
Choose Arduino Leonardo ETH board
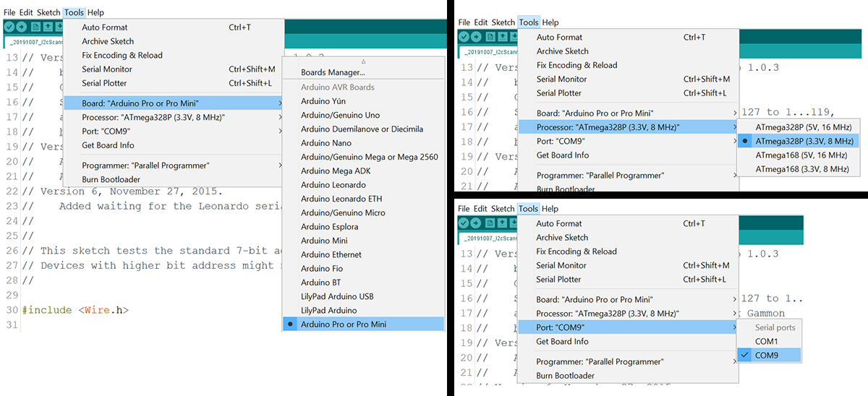point(341,199)
